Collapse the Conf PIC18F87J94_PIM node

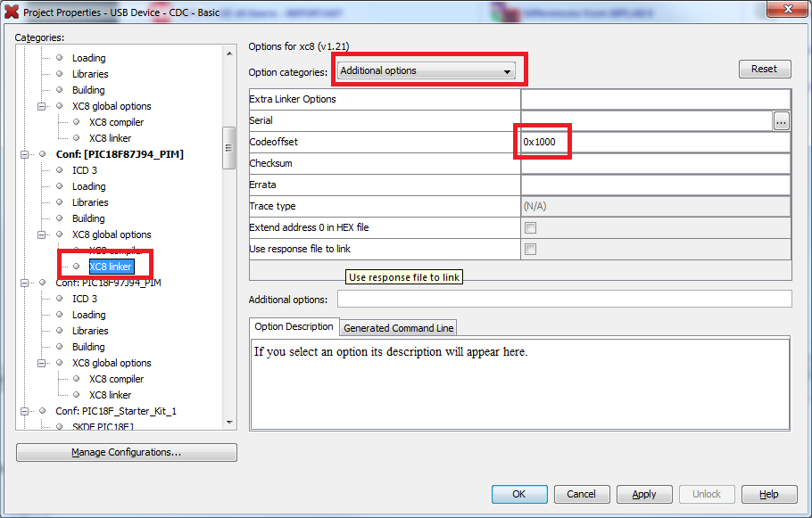click(24, 154)
